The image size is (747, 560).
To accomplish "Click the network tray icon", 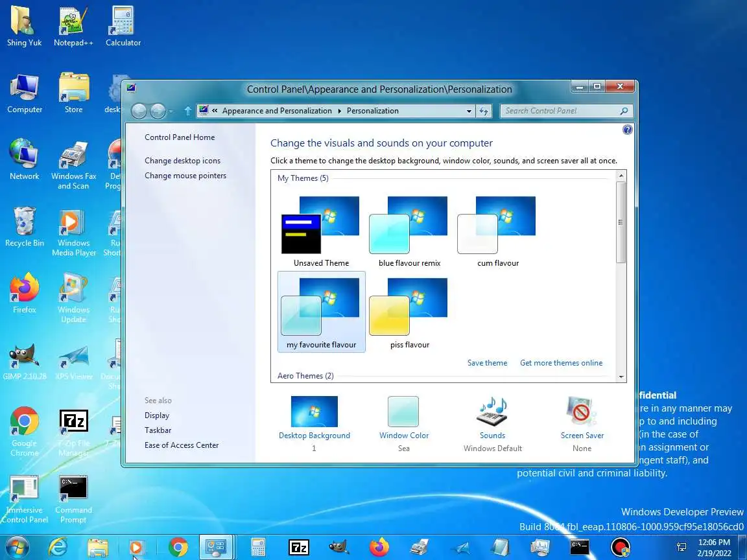I will (x=682, y=548).
